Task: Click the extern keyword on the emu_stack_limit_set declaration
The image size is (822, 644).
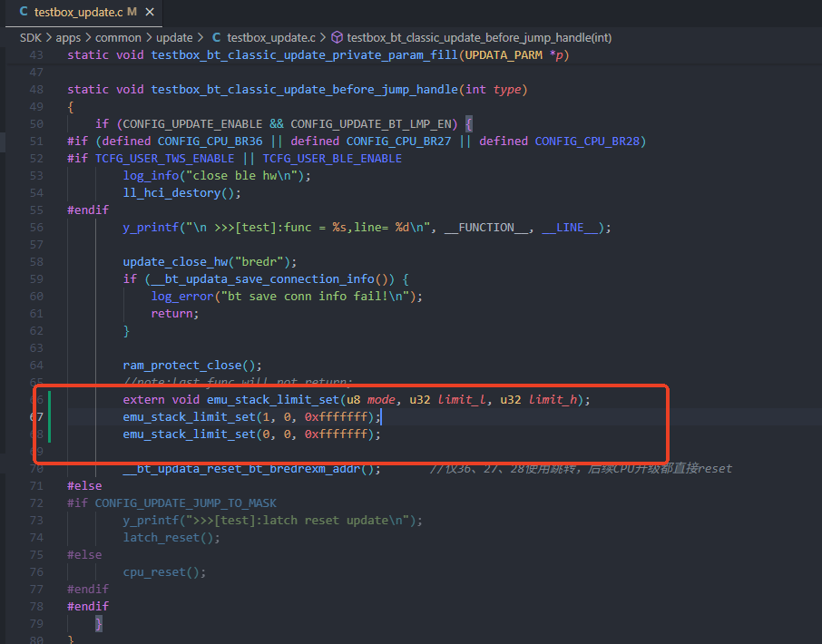Action: click(x=143, y=400)
